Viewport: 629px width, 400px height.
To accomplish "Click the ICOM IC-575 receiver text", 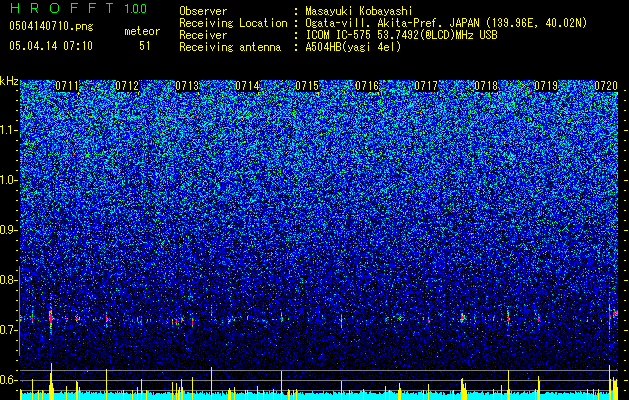I will pyautogui.click(x=401, y=35).
